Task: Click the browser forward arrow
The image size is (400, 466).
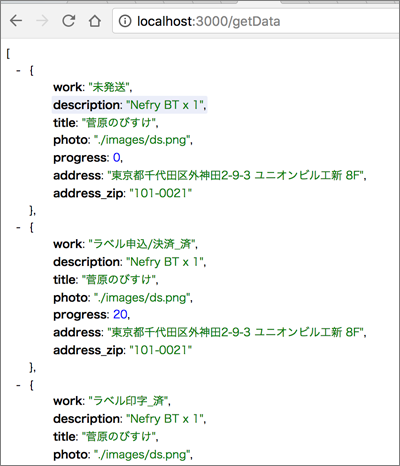Action: click(x=42, y=21)
